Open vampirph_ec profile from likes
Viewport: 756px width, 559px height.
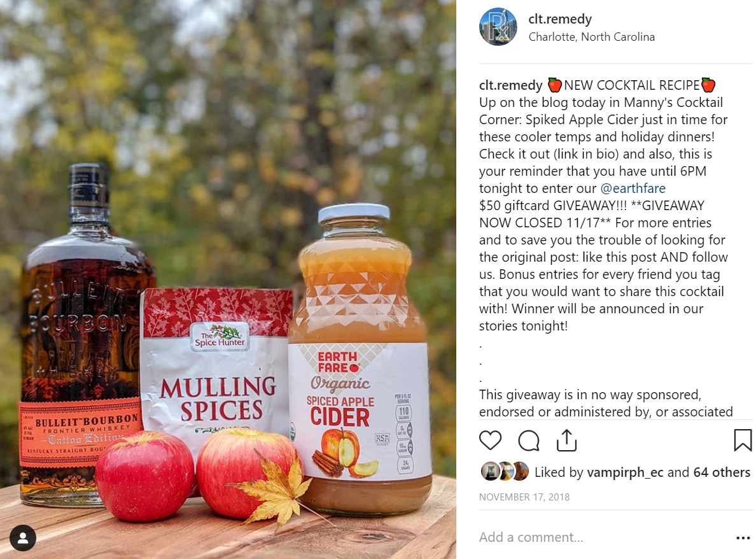[625, 472]
